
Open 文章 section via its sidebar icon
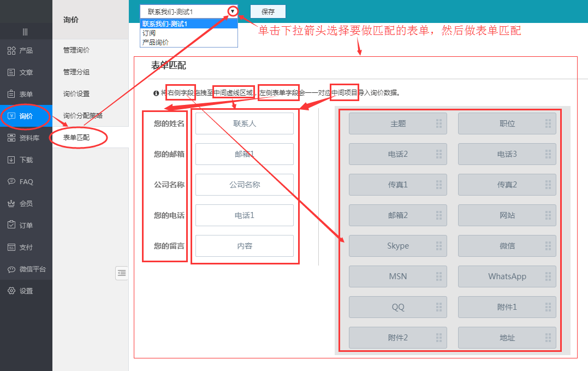11,73
